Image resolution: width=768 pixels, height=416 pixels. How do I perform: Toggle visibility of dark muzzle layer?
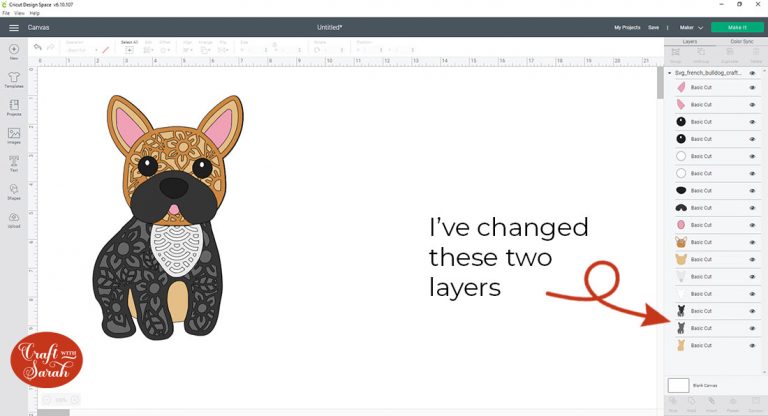coord(752,208)
